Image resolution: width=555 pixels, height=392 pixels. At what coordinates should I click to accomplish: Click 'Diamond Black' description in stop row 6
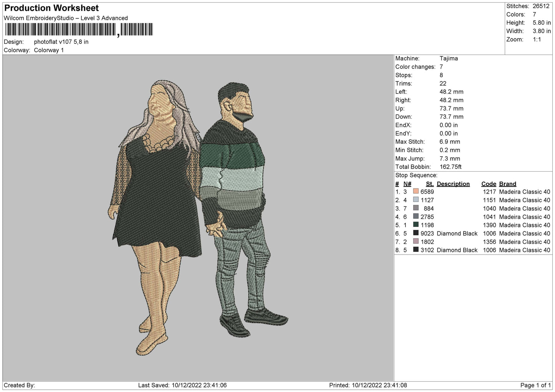457,233
